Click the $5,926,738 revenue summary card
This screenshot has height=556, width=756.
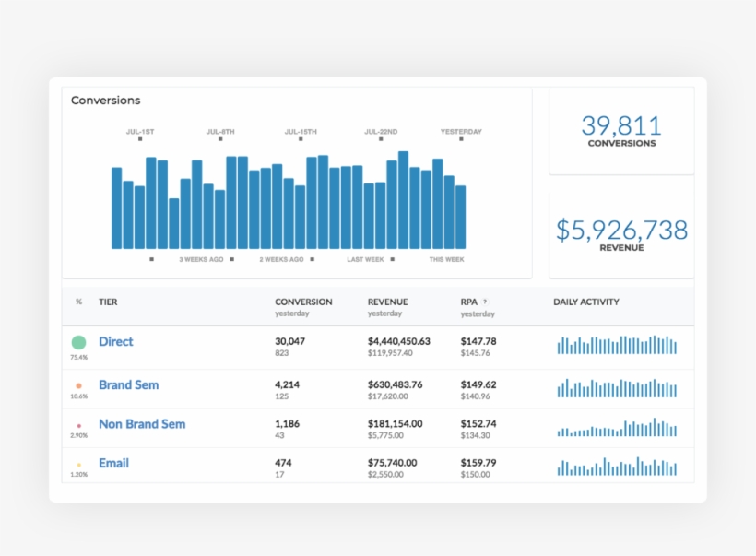point(621,234)
